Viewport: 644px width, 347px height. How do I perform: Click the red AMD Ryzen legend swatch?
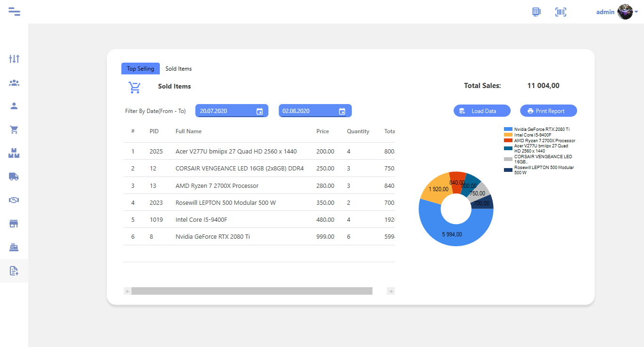click(x=508, y=140)
